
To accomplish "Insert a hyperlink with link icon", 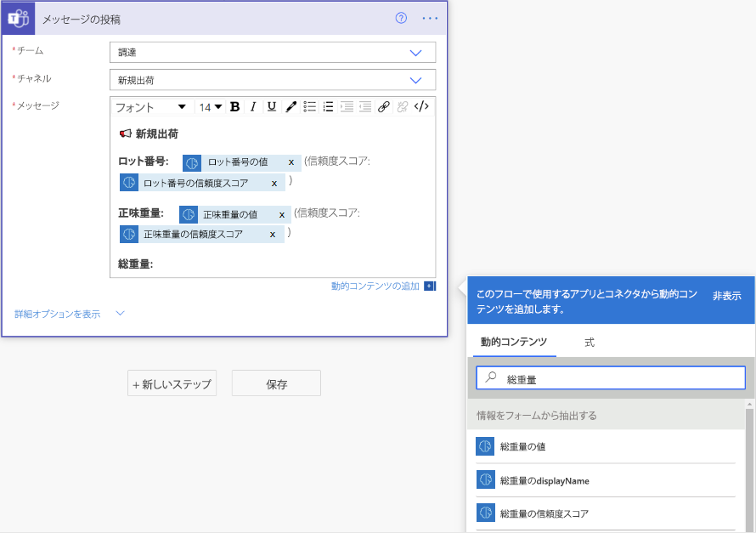I will 384,106.
